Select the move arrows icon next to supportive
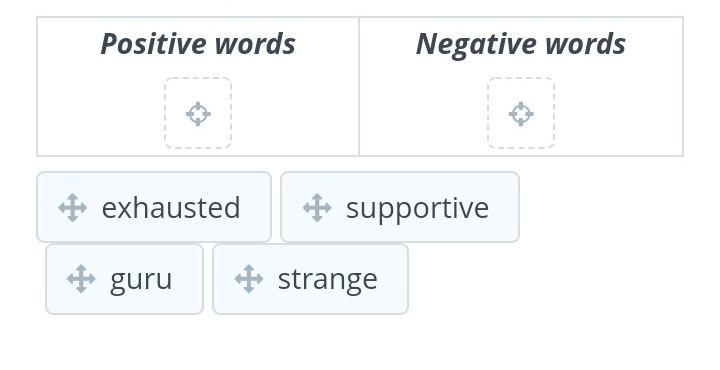720x370 pixels. tap(317, 208)
